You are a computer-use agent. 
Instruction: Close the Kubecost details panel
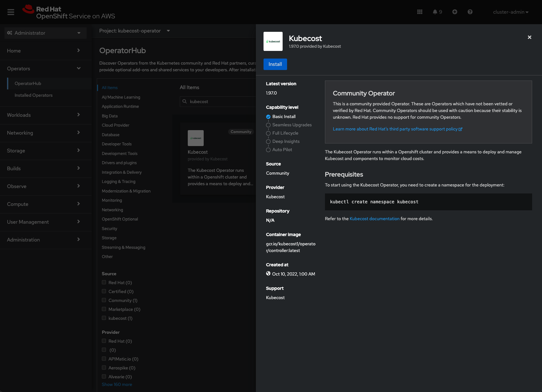(530, 37)
